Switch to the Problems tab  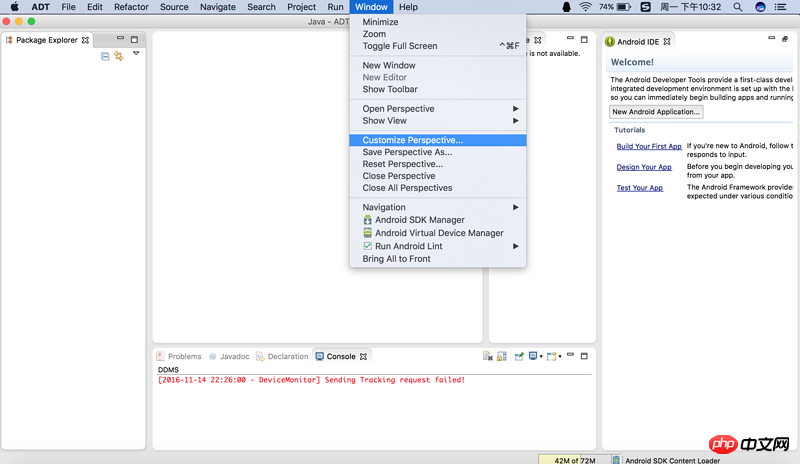[x=179, y=356]
